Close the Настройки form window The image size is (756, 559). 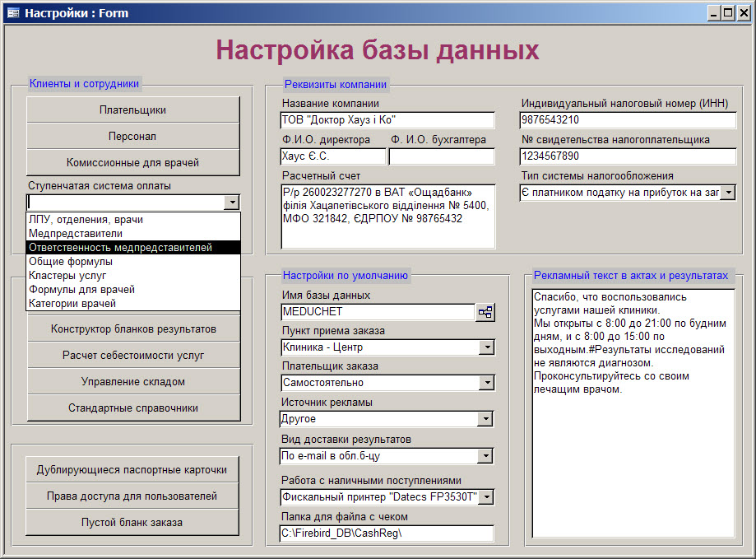(744, 13)
